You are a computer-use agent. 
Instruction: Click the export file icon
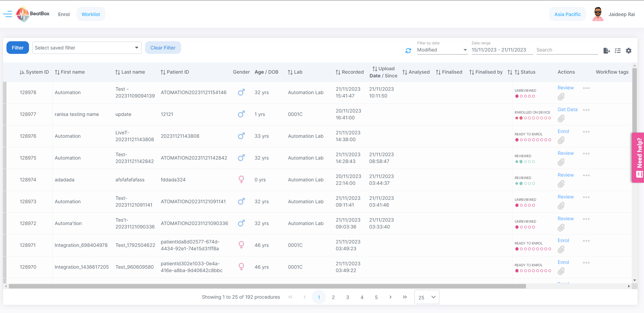[x=606, y=50]
